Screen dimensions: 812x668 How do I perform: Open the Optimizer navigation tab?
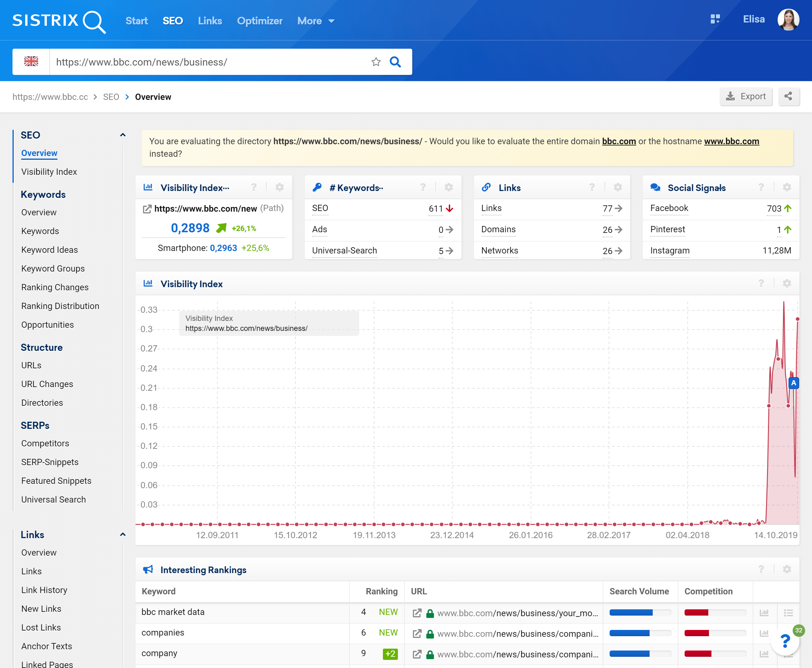[x=260, y=21]
